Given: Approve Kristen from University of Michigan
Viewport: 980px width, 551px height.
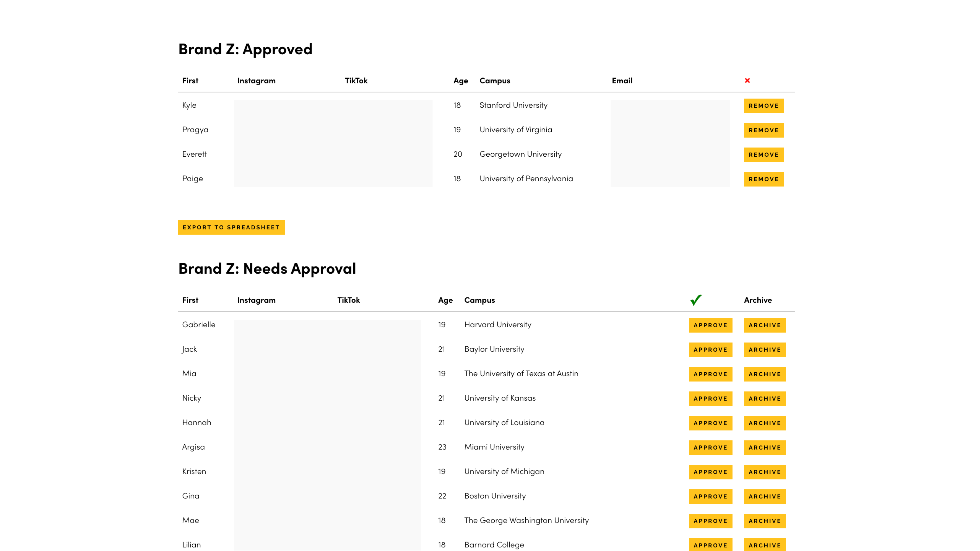Looking at the screenshot, I should (710, 472).
